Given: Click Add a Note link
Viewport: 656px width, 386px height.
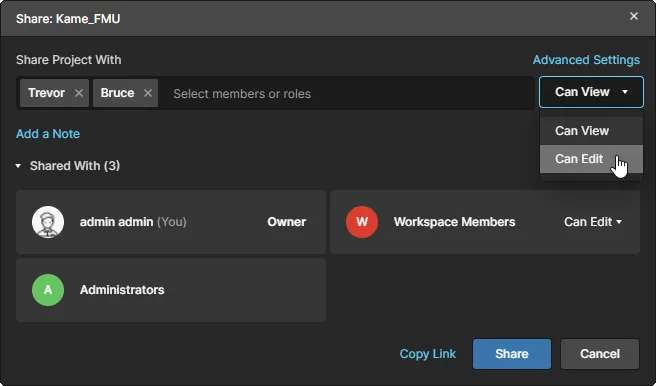Looking at the screenshot, I should (48, 134).
